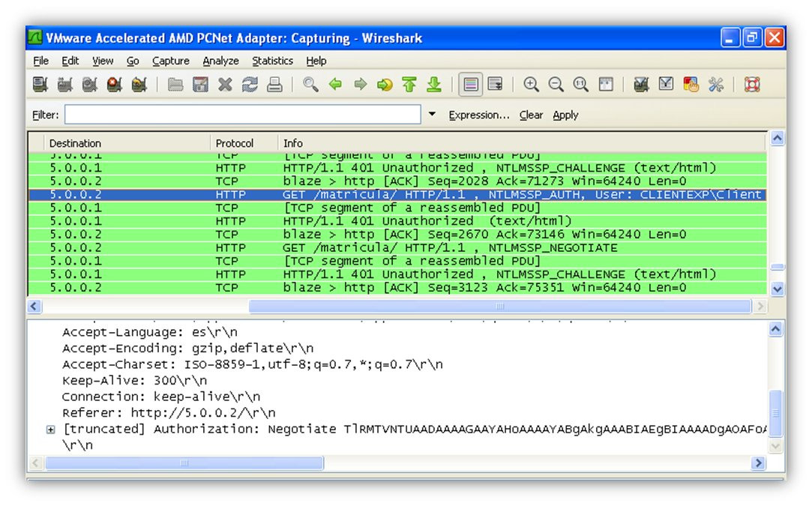Screen dimensions: 812x506
Task: Close capture file X icon
Action: (225, 84)
